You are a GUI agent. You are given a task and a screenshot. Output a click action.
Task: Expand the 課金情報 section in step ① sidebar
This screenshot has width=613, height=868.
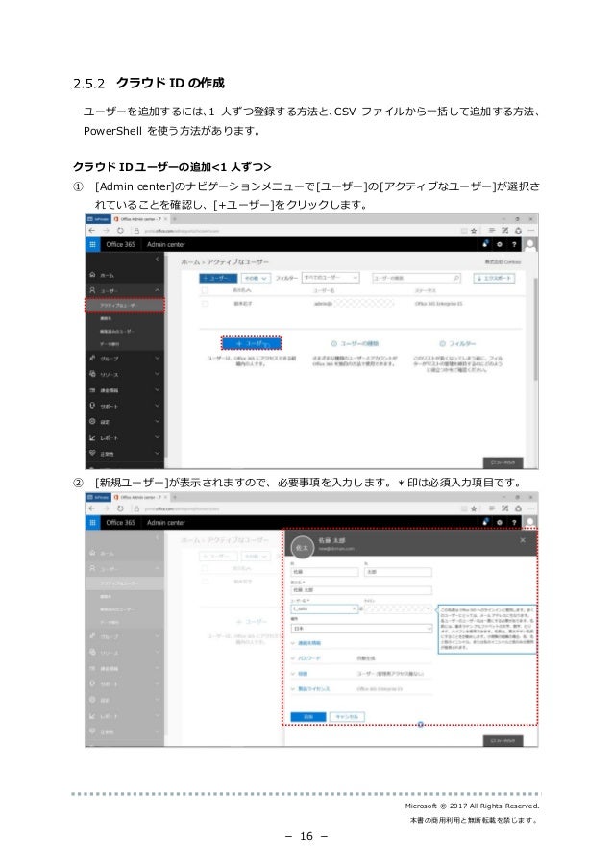click(x=158, y=389)
